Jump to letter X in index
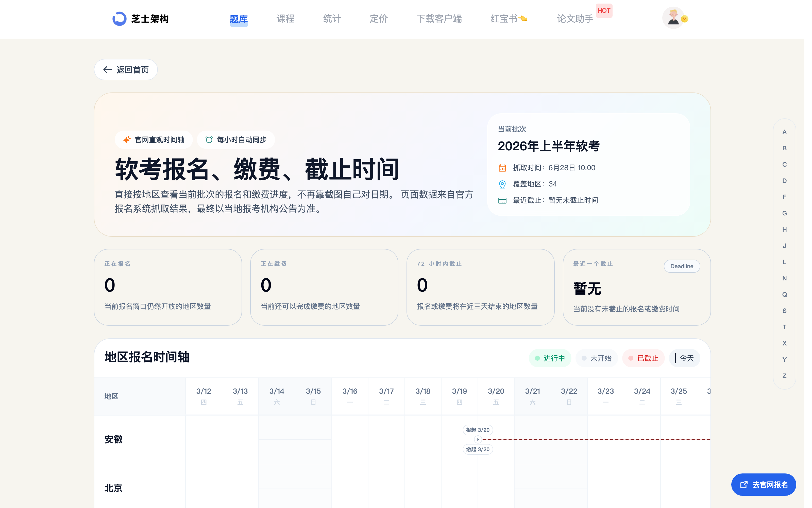The image size is (812, 508). coord(785,343)
